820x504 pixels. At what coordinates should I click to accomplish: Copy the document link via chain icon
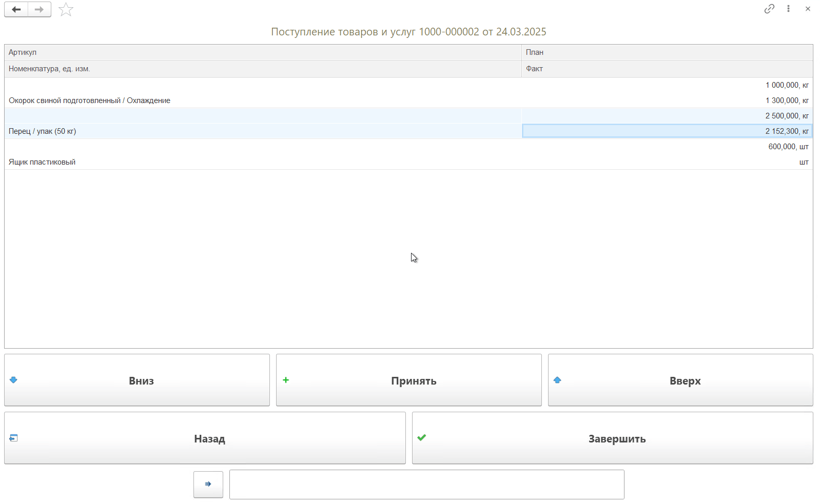(x=769, y=9)
